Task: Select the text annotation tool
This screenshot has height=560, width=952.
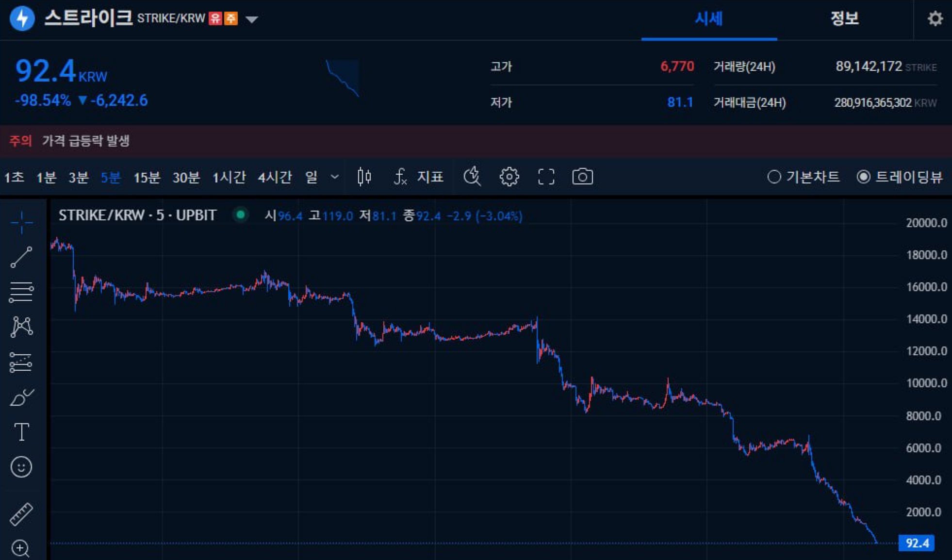Action: [21, 432]
